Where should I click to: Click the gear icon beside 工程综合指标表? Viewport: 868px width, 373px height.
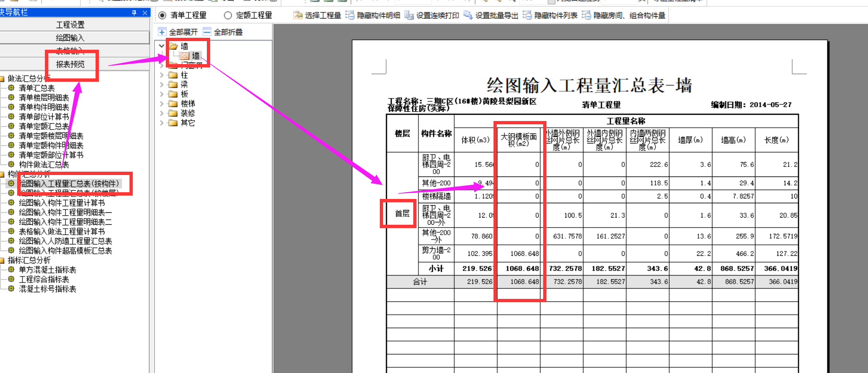click(x=11, y=279)
